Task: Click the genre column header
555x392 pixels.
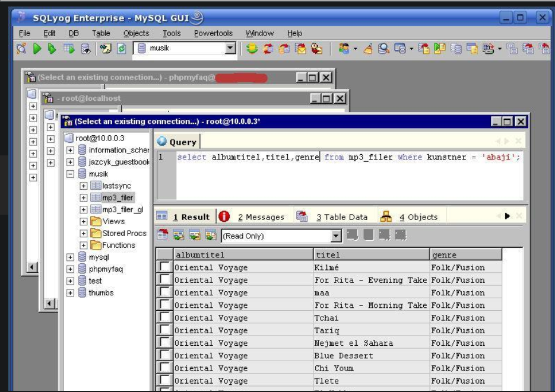Action: (x=466, y=254)
